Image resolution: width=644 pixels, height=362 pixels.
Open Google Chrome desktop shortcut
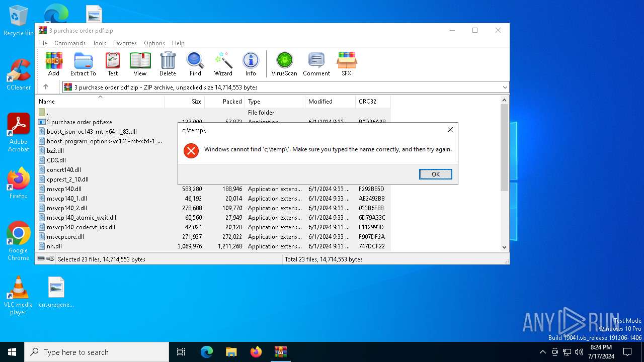[19, 241]
